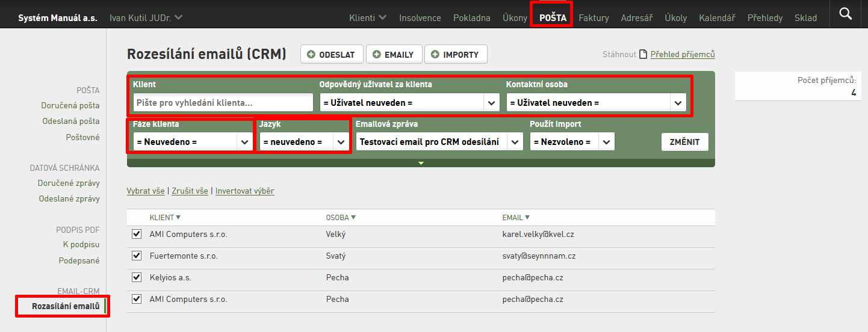Sort by EMAIL column arrow
Screen dimensions: 868x332
point(527,218)
